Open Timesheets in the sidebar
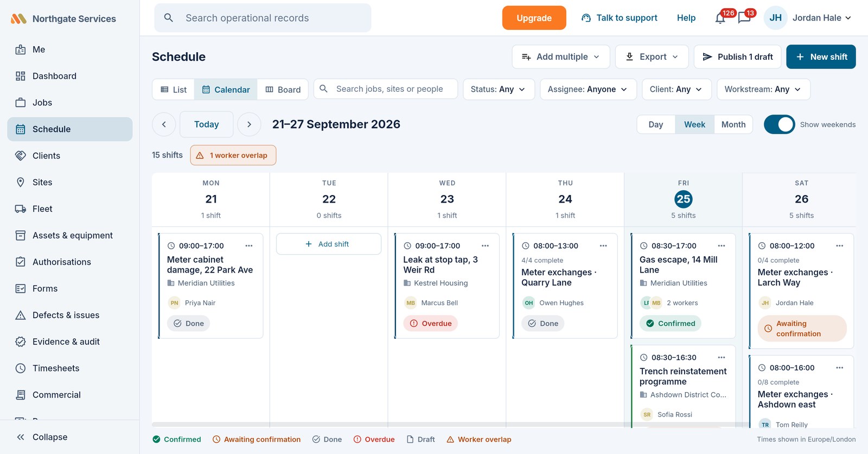868x454 pixels. click(x=69, y=368)
